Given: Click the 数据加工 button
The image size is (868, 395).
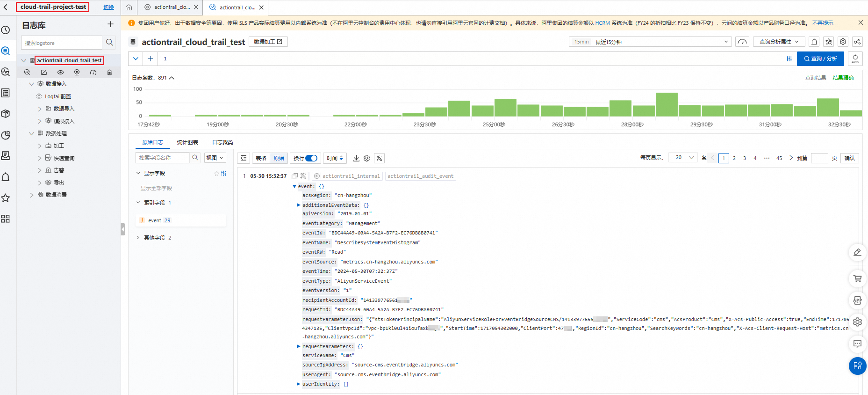Looking at the screenshot, I should pos(268,42).
